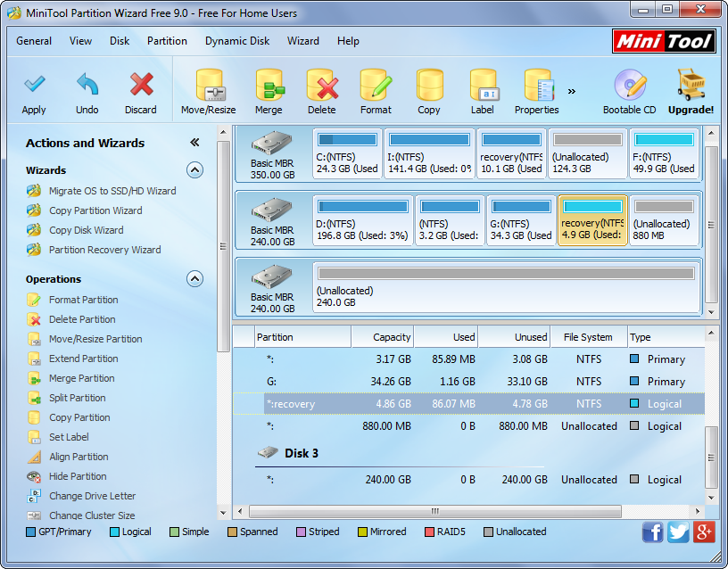Select the 350.00 GB disk icon

pyautogui.click(x=271, y=143)
